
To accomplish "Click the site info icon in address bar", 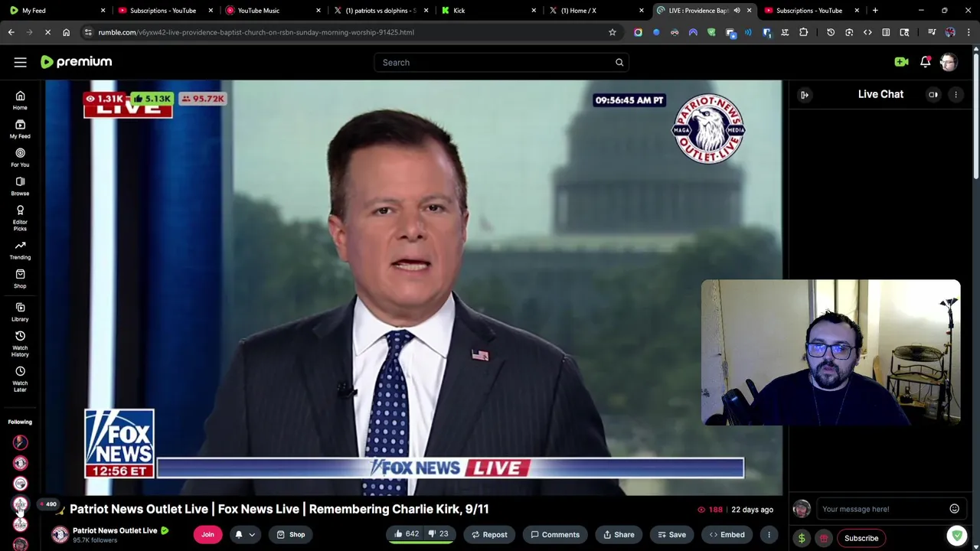I will (x=88, y=32).
